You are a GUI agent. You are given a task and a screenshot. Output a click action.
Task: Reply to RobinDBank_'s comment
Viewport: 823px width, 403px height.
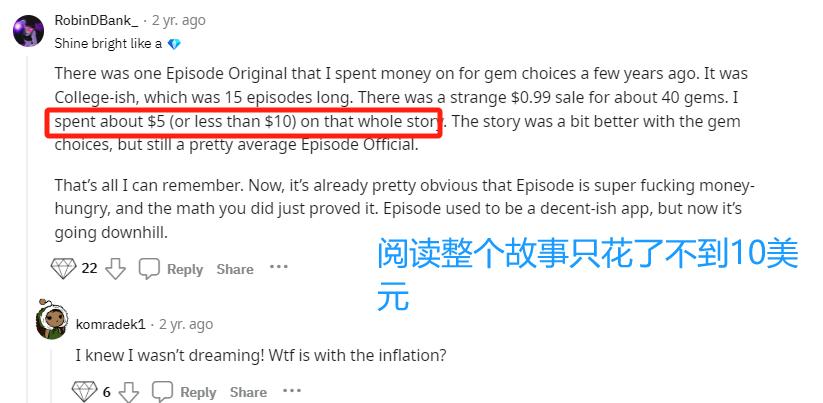click(185, 269)
